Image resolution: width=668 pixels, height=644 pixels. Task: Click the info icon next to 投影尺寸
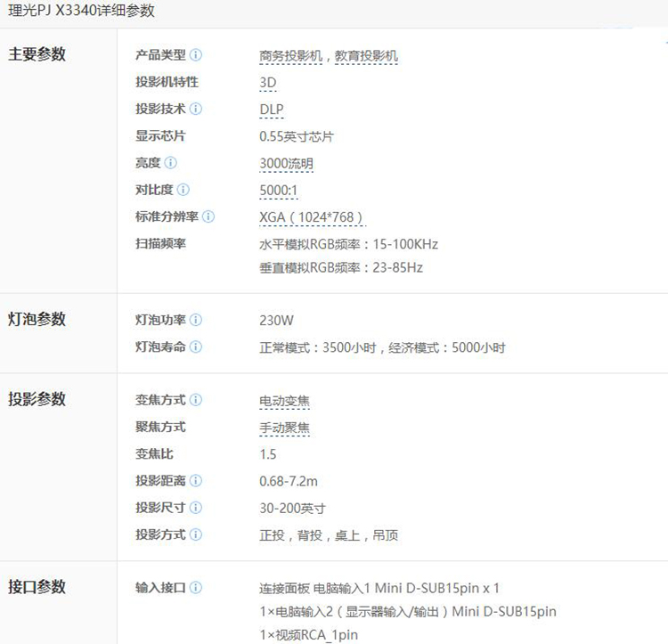[196, 508]
